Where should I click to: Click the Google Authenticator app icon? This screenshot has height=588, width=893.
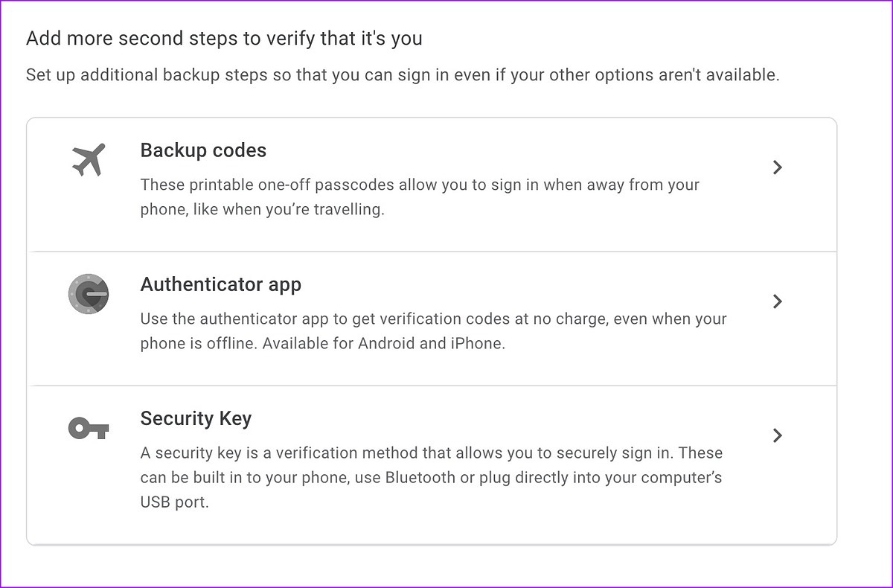coord(89,294)
